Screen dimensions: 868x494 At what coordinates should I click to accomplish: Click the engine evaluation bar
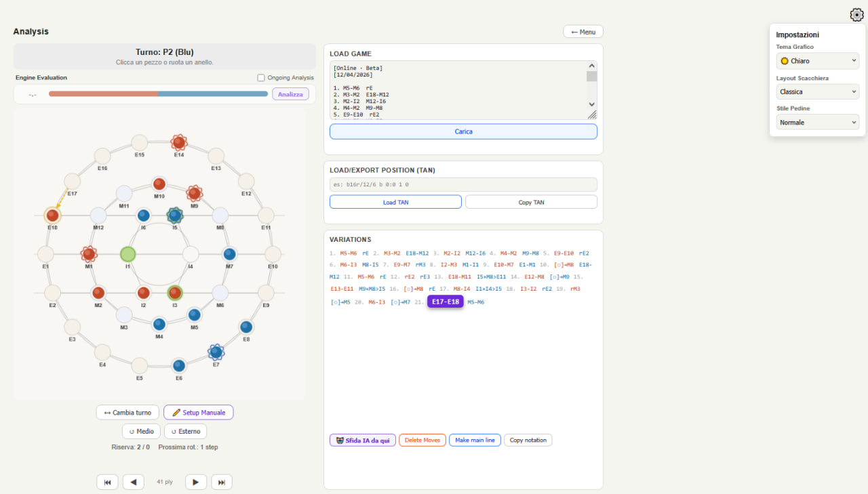158,94
